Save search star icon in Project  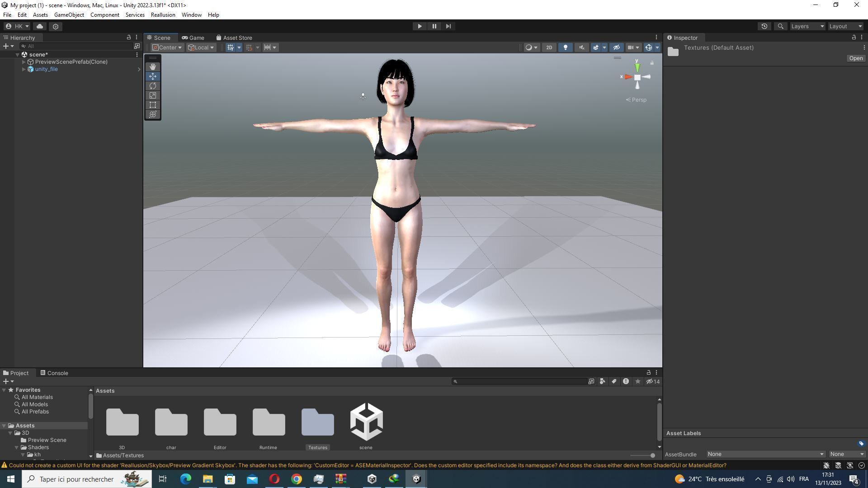(x=637, y=381)
